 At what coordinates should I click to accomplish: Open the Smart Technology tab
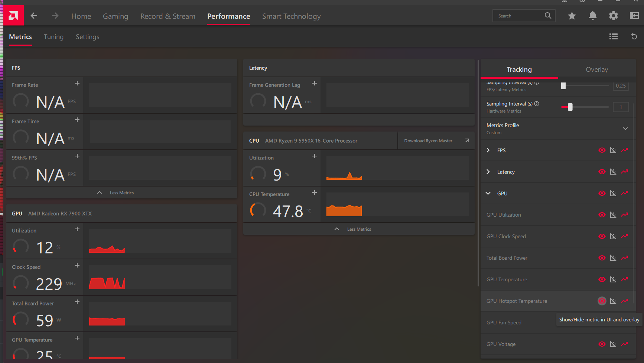click(291, 16)
